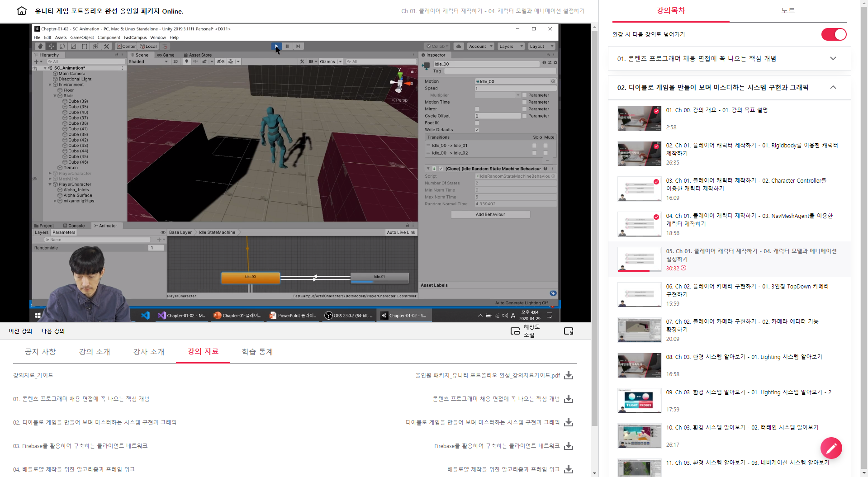This screenshot has height=477, width=868.
Task: Open PowerPoint taskbar item
Action: tap(293, 316)
